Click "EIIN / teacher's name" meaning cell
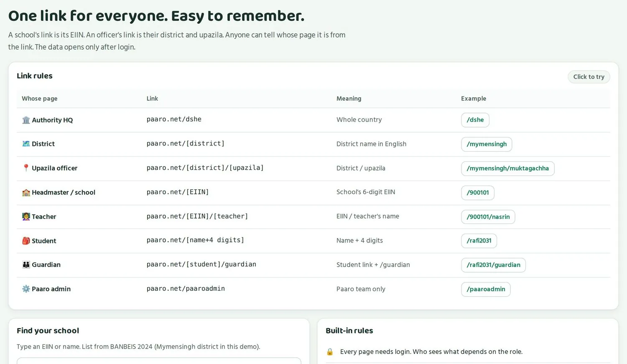This screenshot has width=627, height=364. (x=368, y=216)
